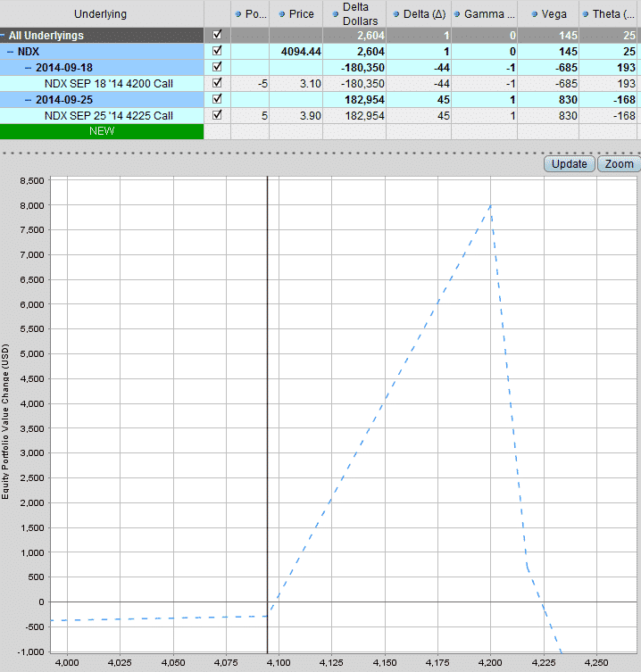Click the 5 position cell for 4225 Call
Viewport: 641px width, 672px height.
click(250, 116)
